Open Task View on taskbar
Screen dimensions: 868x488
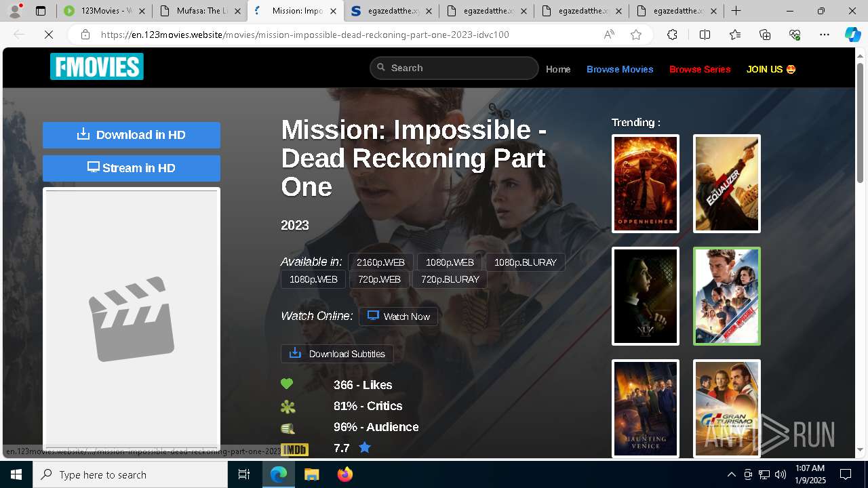pos(244,474)
